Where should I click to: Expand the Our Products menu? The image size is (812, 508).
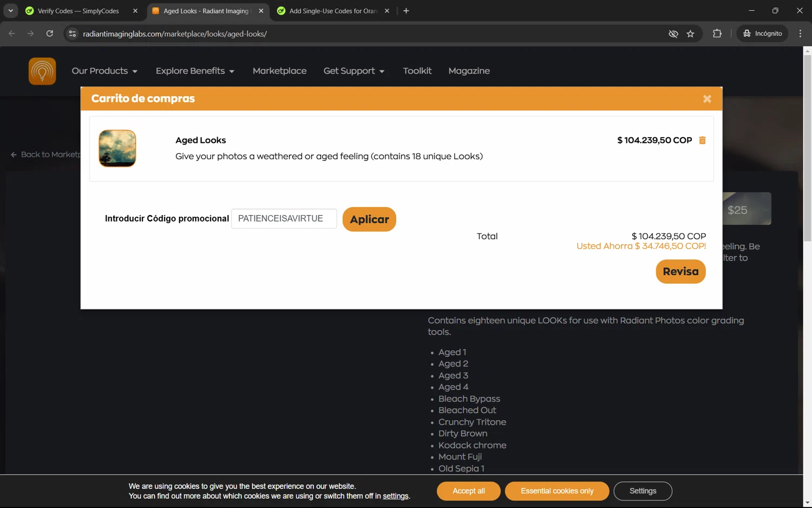[x=104, y=71]
